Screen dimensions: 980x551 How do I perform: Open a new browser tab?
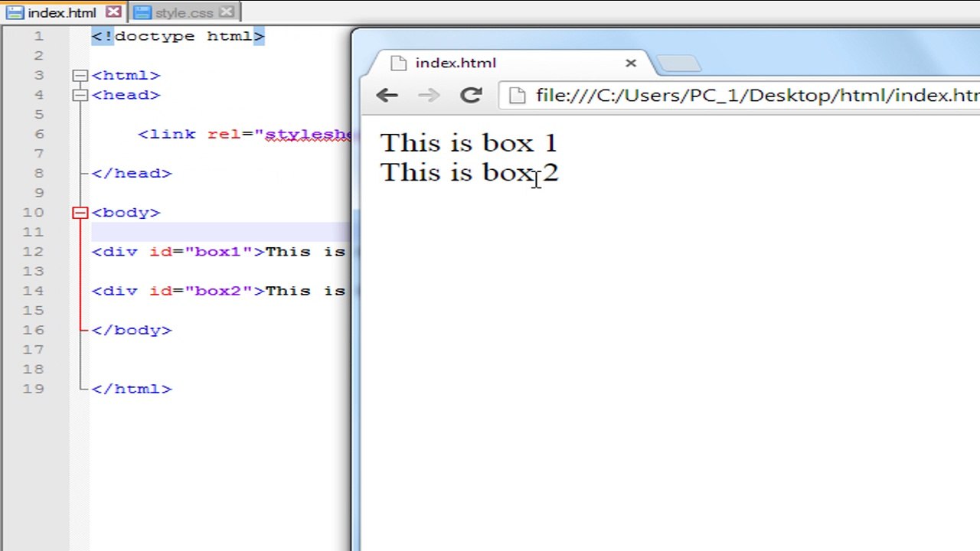678,64
